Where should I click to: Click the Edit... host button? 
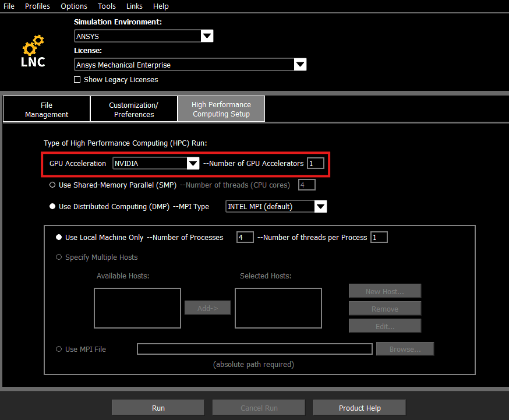click(x=385, y=326)
